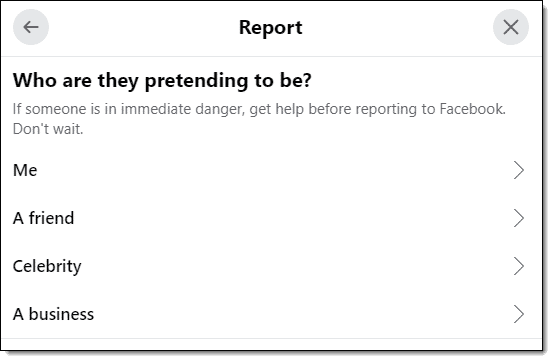This screenshot has width=553, height=361.
Task: Close the Report dialog with the X
Action: click(x=510, y=27)
